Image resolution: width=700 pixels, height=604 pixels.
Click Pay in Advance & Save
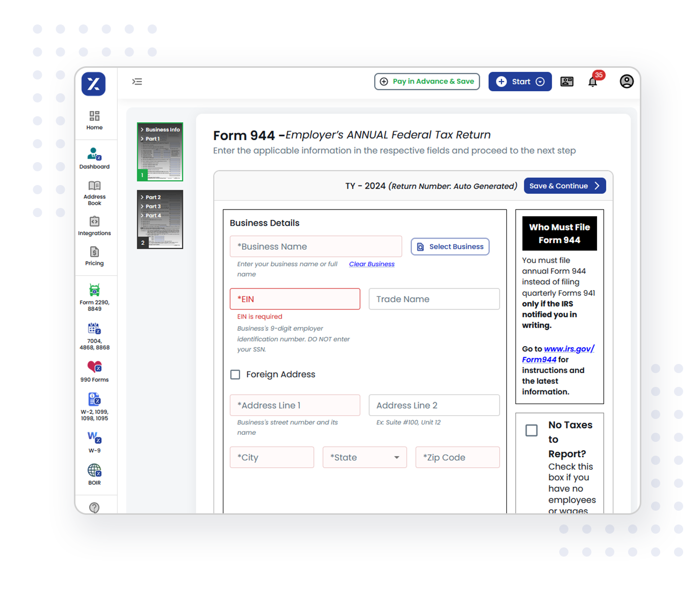pyautogui.click(x=427, y=82)
